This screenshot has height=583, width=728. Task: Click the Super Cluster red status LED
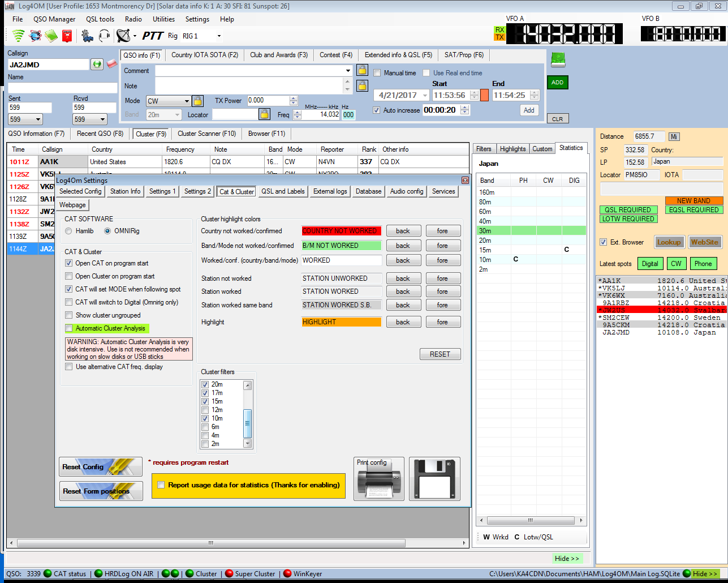(x=229, y=573)
